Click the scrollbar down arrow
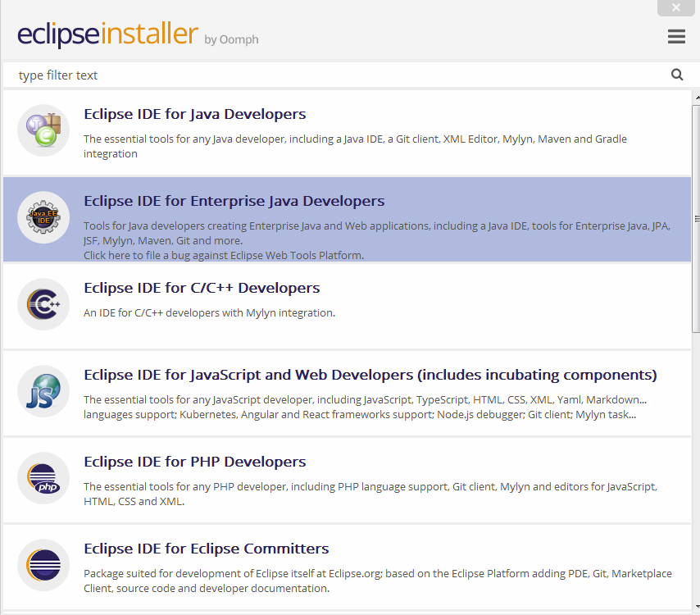This screenshot has width=700, height=615. (x=697, y=607)
